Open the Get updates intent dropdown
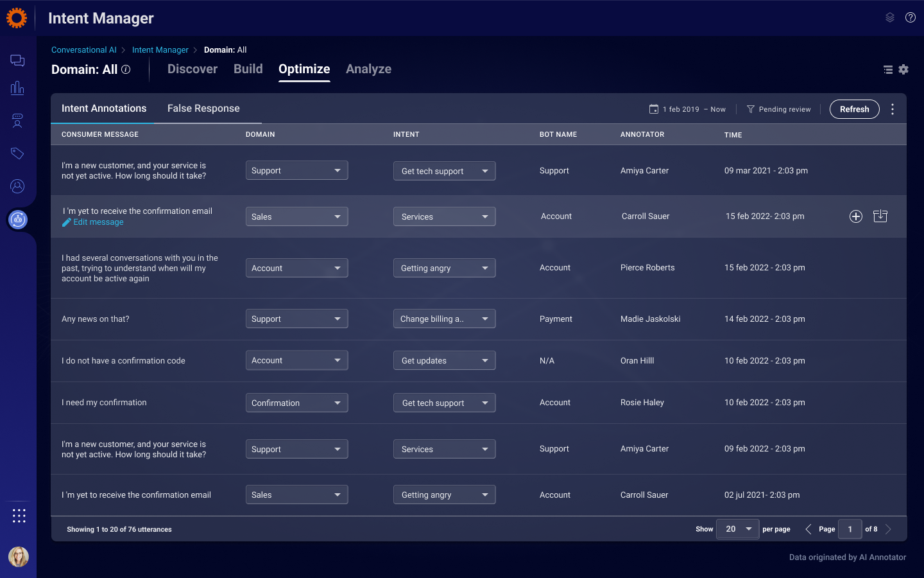This screenshot has width=924, height=578. coord(445,360)
